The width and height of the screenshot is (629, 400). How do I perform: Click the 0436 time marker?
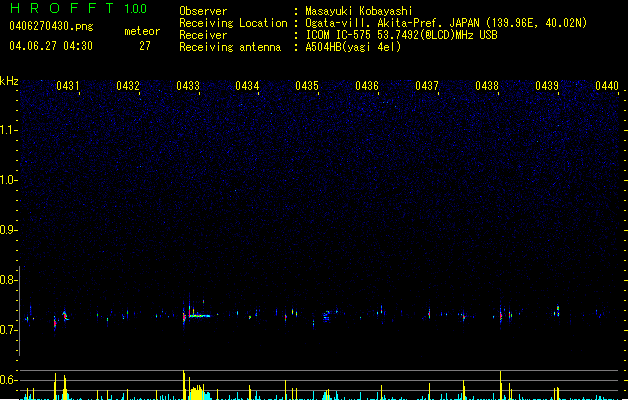pyautogui.click(x=367, y=86)
